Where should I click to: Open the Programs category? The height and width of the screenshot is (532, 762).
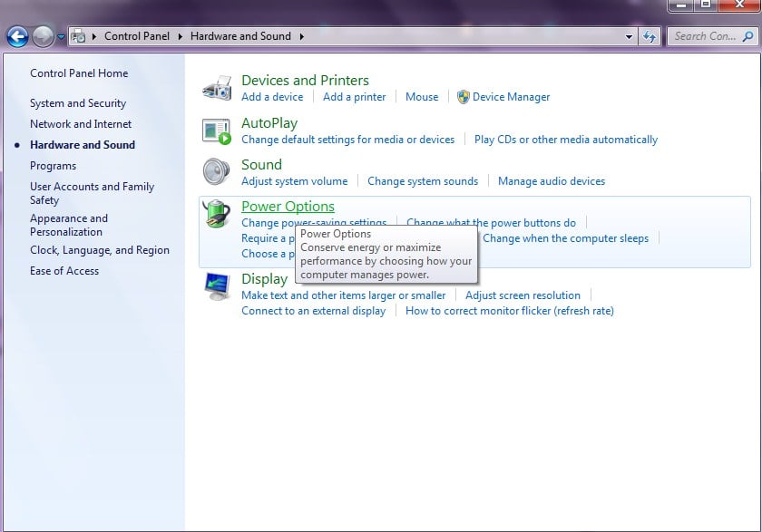pos(53,166)
